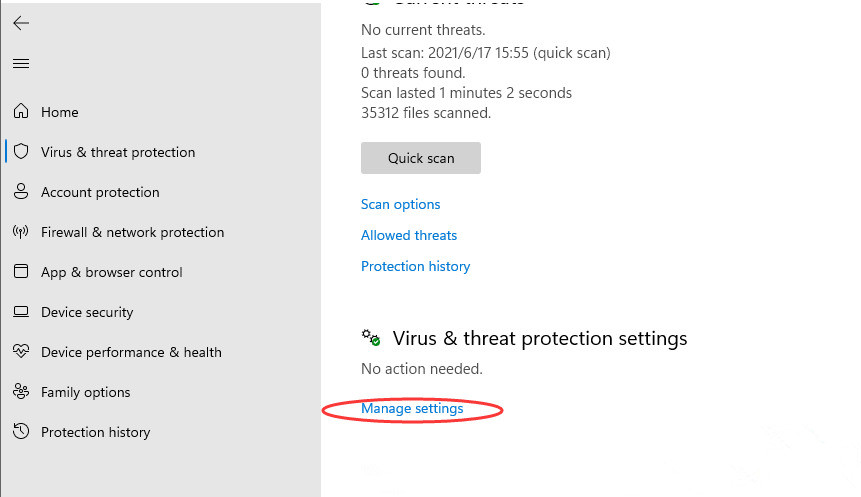Click the Device security laptop icon

coord(21,312)
